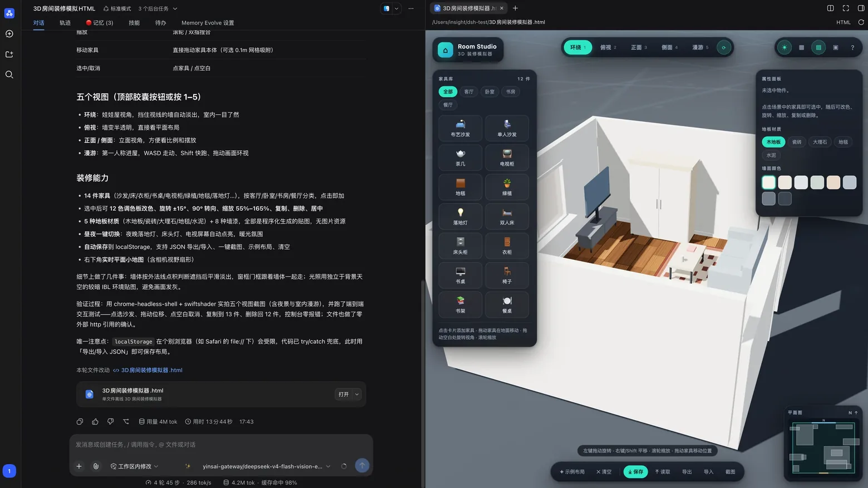Attach a file with the paperclip icon

96,466
